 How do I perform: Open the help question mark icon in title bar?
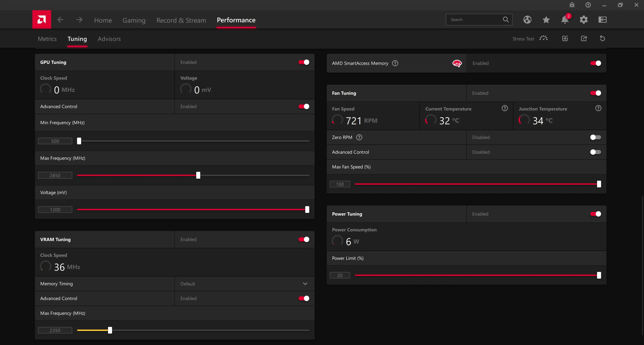click(588, 5)
